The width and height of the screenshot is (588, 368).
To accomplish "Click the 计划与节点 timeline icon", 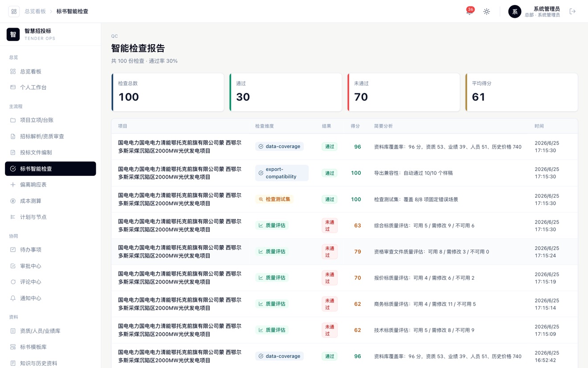I will click(x=13, y=217).
